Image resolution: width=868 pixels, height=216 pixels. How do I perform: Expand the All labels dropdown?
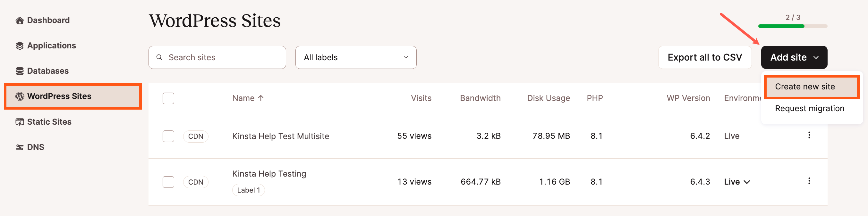tap(356, 58)
